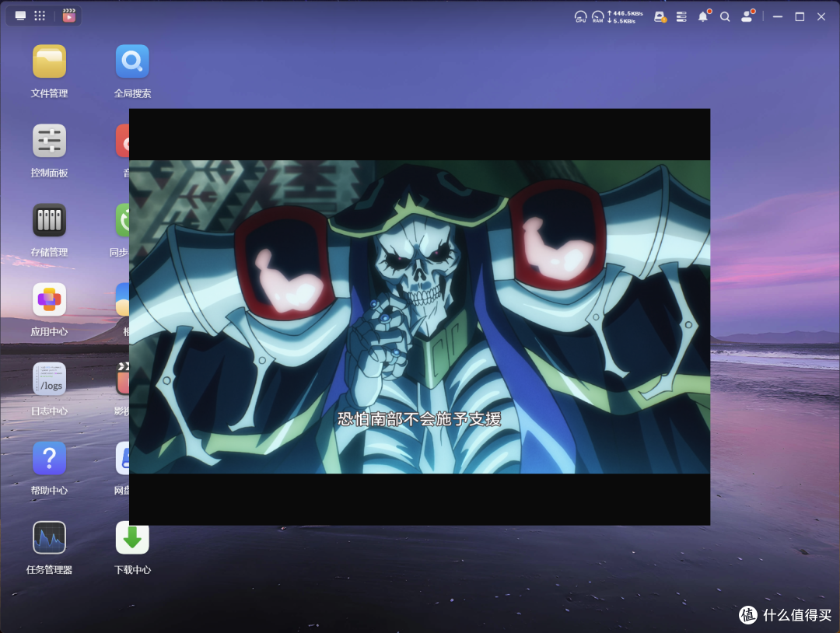Open the storage disk warning icon
This screenshot has width=840, height=633.
coord(660,16)
